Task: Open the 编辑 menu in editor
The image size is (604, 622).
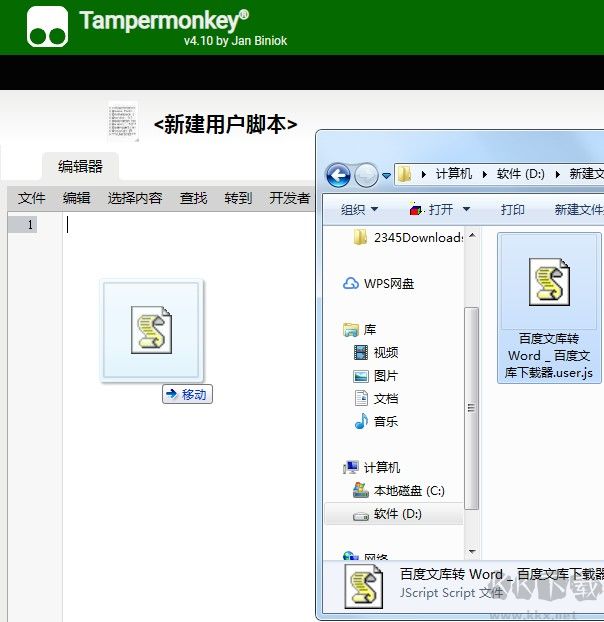Action: click(77, 198)
